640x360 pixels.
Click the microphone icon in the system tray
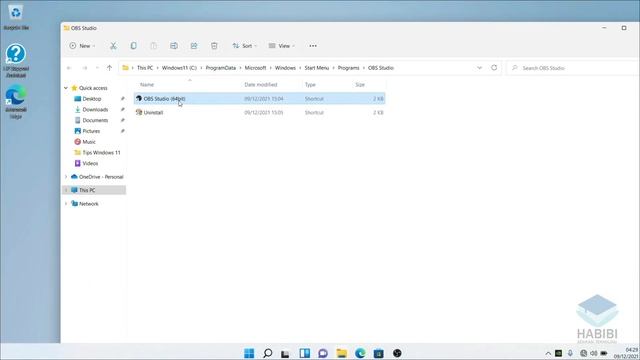pos(570,353)
